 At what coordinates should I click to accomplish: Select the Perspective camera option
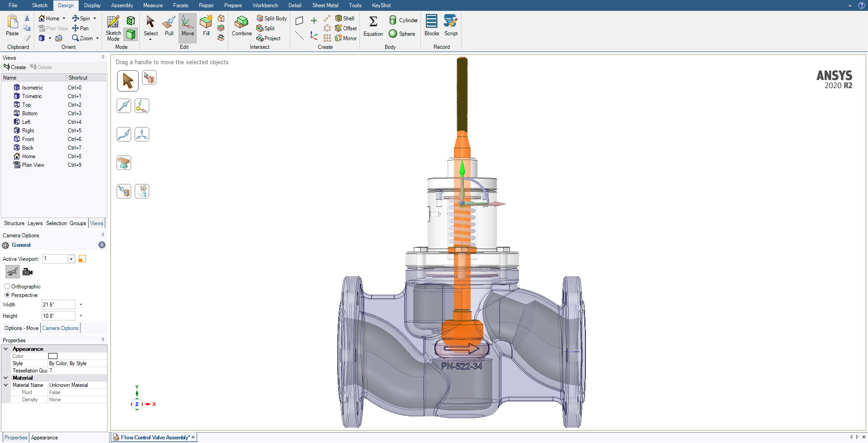point(7,295)
